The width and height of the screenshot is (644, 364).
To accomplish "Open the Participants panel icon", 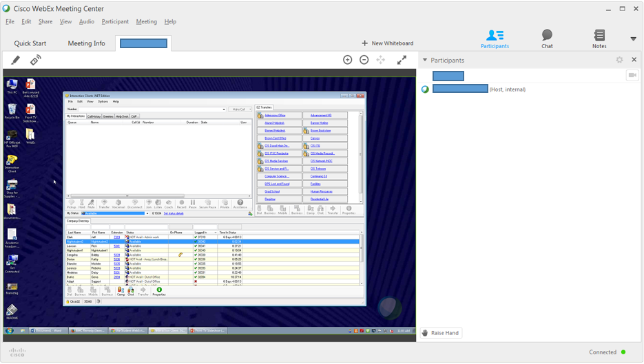I will point(495,39).
